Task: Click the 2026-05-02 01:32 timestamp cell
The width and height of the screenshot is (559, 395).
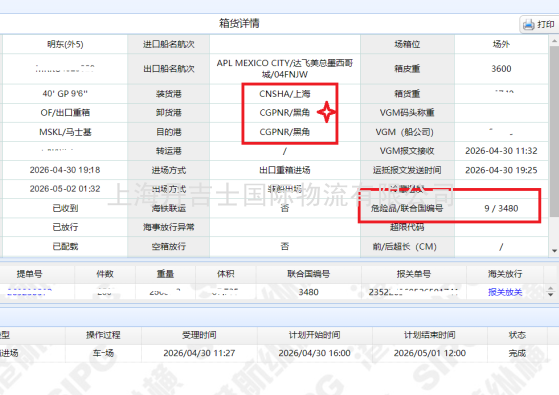Action: point(65,189)
